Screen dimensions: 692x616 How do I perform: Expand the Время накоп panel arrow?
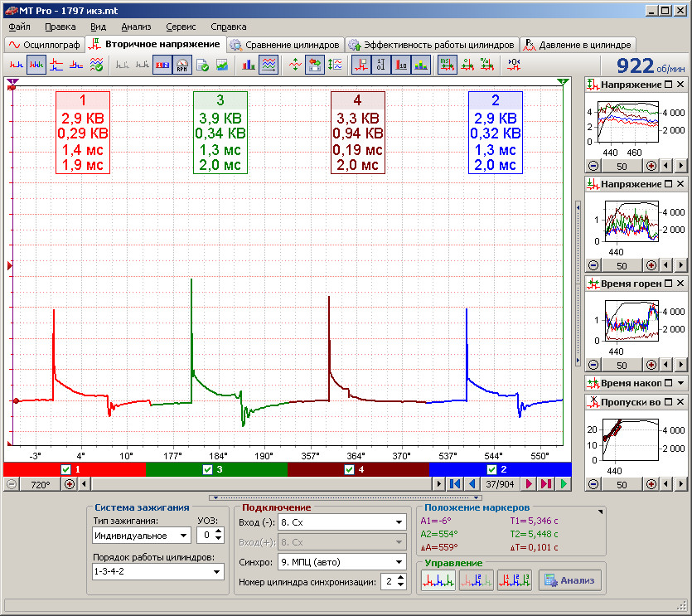pos(680,383)
